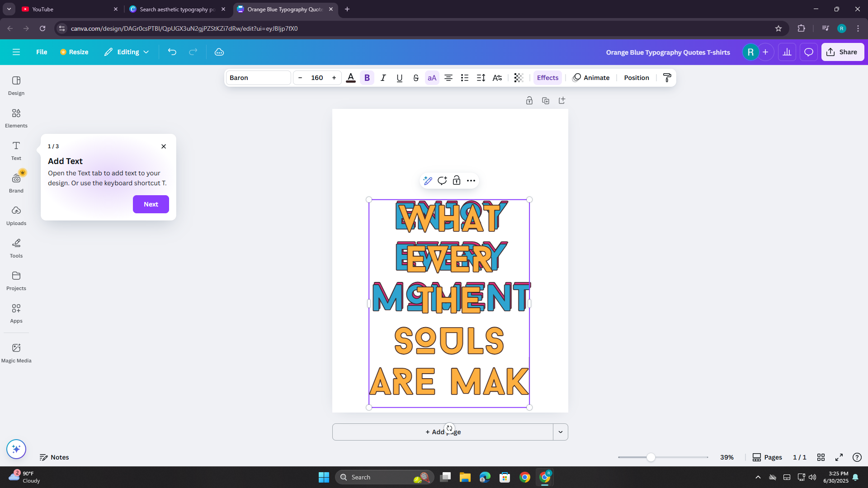The width and height of the screenshot is (868, 488).
Task: Lock selected text element
Action: click(x=457, y=181)
